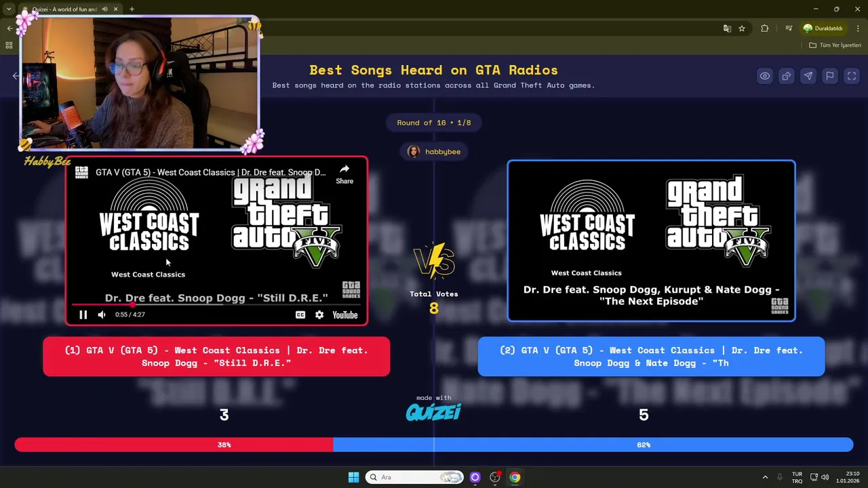Screen dimensions: 868x488
Task: Enter fullscreen with the frame icon
Action: 852,76
